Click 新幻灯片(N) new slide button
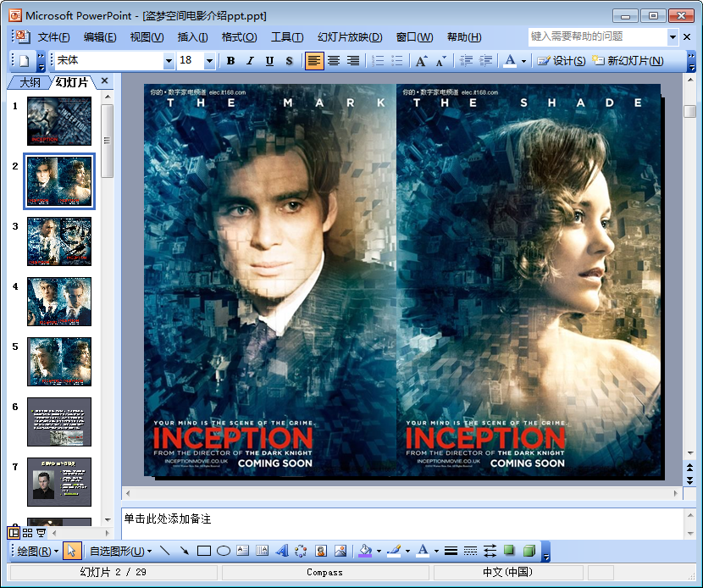The image size is (703, 588). 628,60
